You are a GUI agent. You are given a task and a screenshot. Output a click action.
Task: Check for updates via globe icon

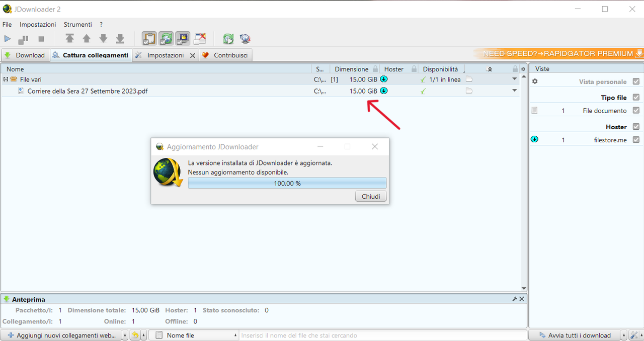click(x=245, y=39)
